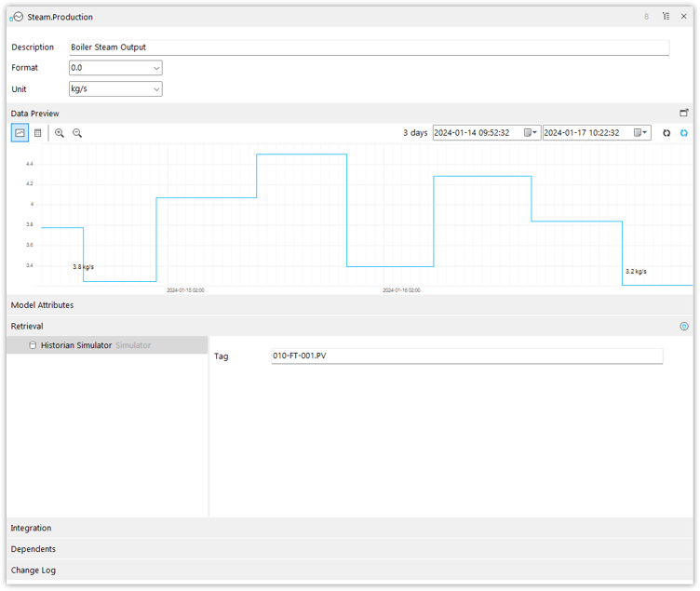Open the Format dropdown

115,68
